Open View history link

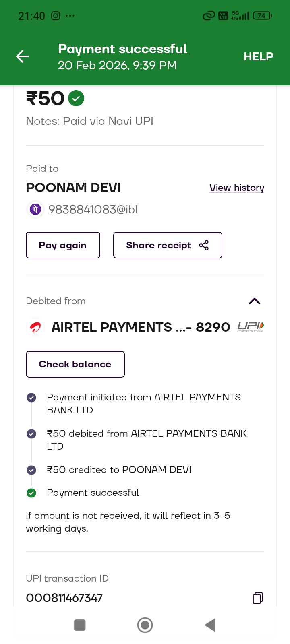(x=237, y=188)
